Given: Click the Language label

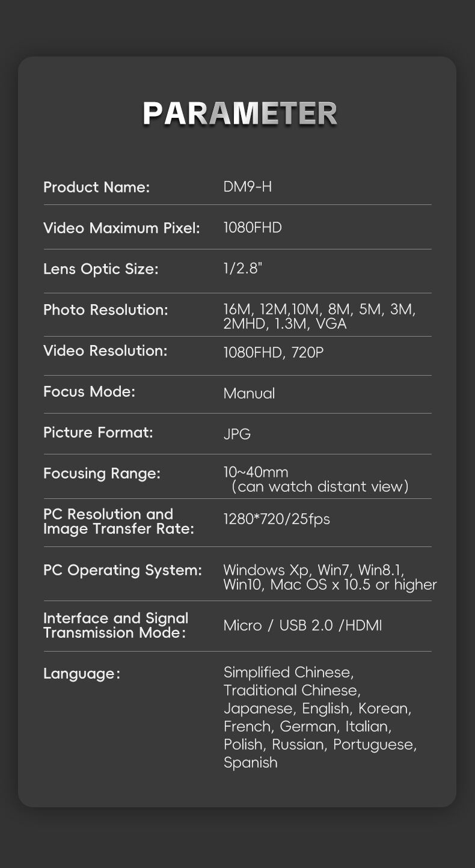Looking at the screenshot, I should [82, 674].
